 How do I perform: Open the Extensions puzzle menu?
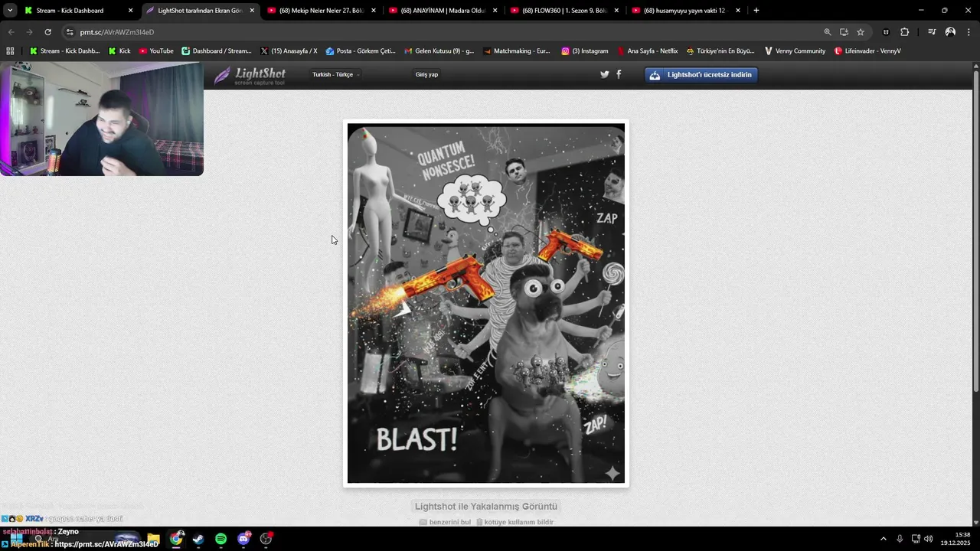[x=905, y=32]
